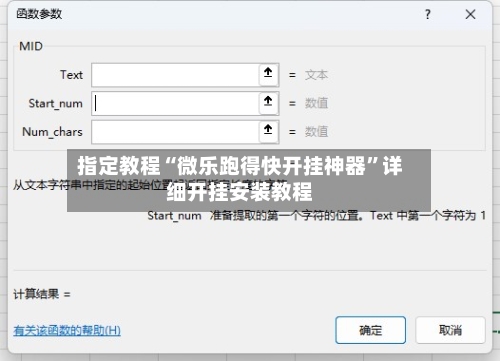Click the Start_num description text below
The image size is (500, 361).
point(316,216)
